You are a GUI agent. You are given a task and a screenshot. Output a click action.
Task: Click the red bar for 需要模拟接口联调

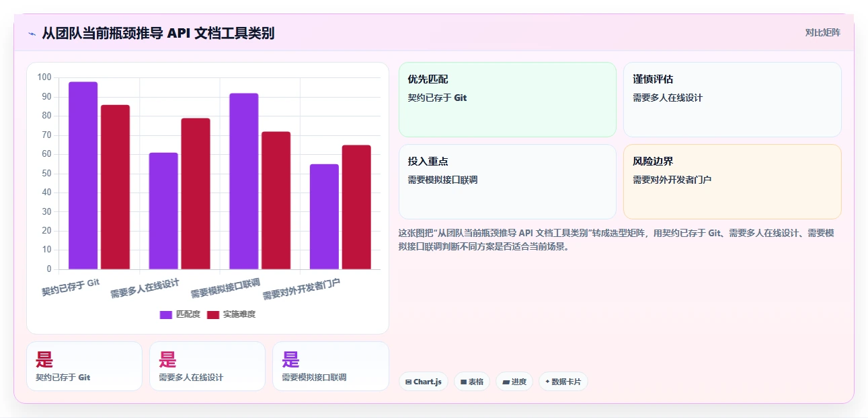pos(276,201)
